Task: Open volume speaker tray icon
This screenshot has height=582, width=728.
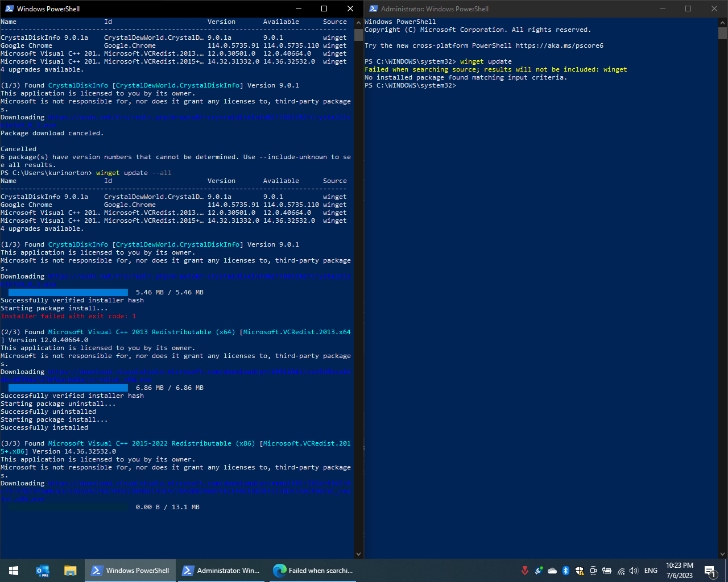Action: (x=634, y=571)
